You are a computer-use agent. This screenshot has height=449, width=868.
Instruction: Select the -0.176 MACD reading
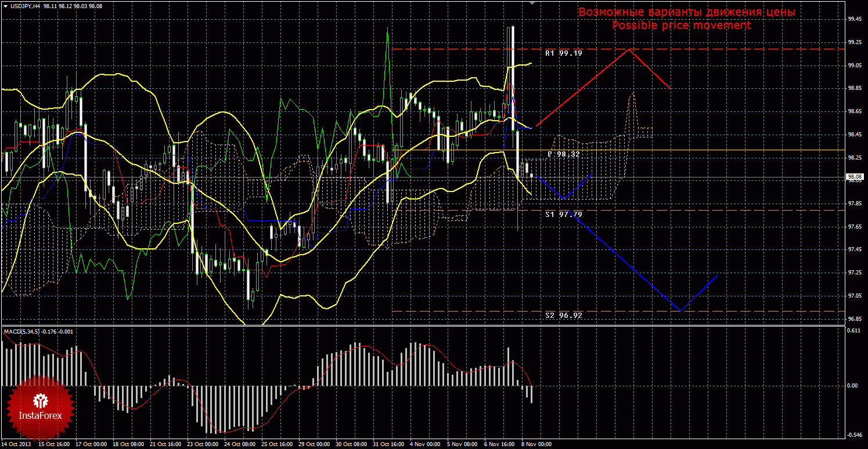click(x=50, y=331)
